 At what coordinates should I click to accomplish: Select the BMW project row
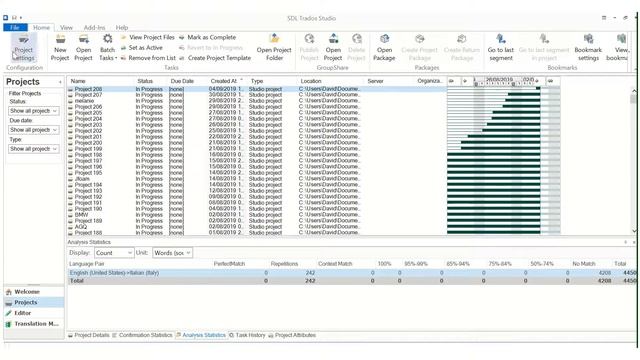coord(257,214)
